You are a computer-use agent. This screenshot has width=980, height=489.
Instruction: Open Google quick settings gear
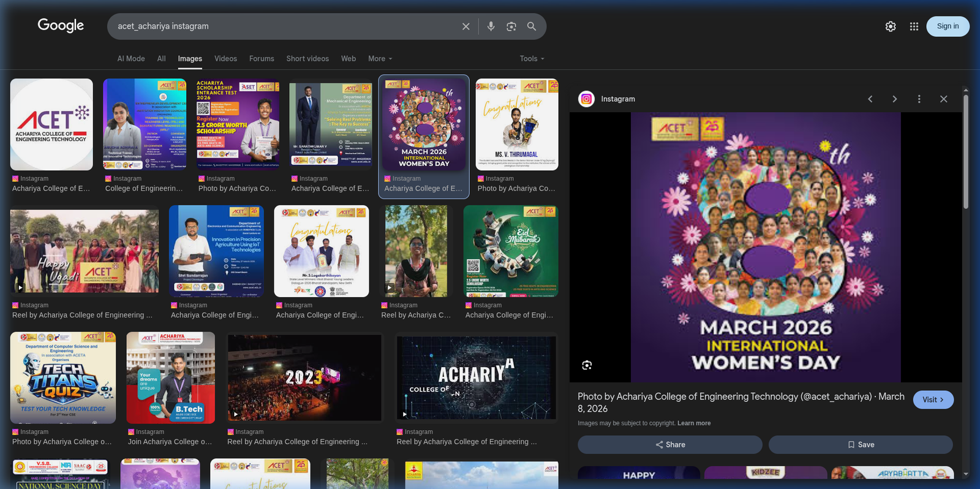[x=891, y=26]
